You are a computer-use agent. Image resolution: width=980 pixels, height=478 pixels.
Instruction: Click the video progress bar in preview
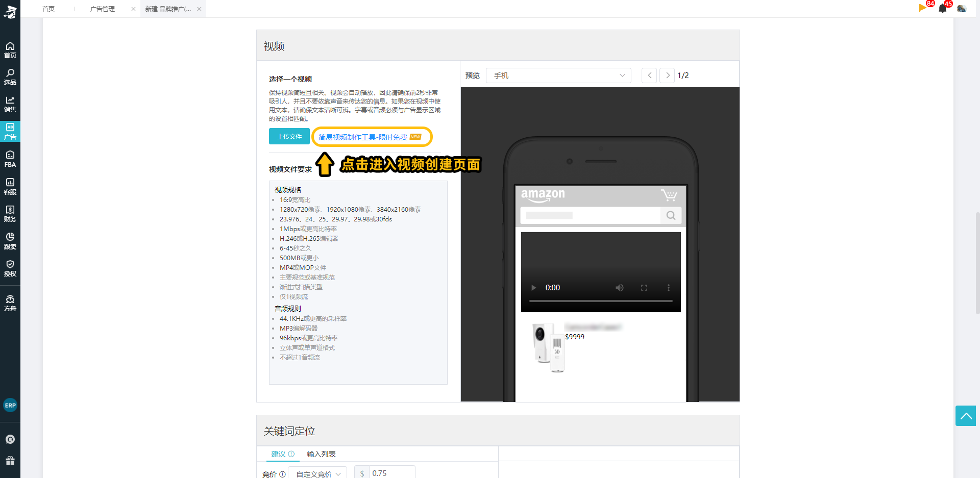601,301
